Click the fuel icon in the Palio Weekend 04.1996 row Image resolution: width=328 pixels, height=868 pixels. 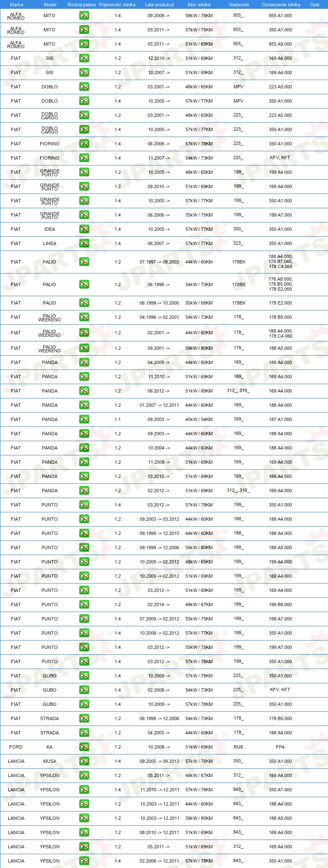click(84, 317)
